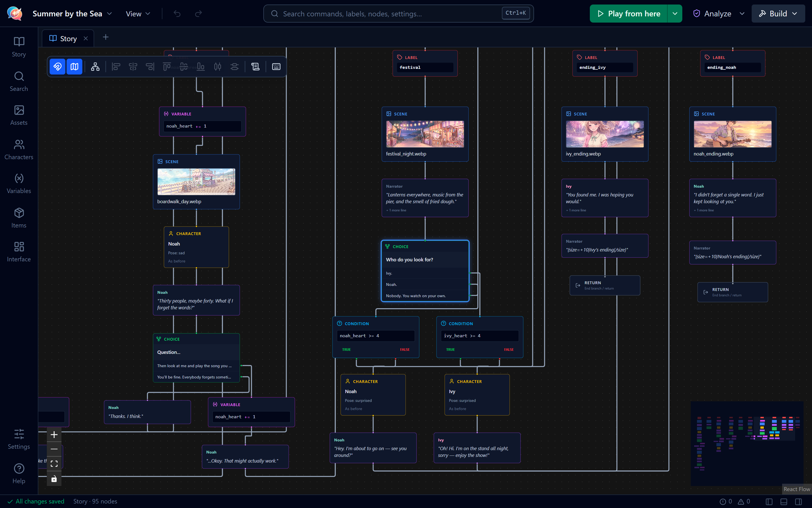Viewport: 812px width, 508px height.
Task: Toggle canvas interactivity lock
Action: pyautogui.click(x=54, y=478)
